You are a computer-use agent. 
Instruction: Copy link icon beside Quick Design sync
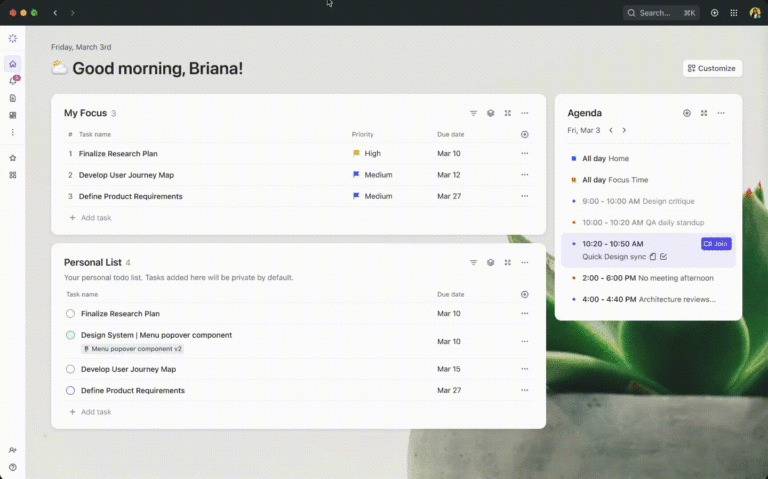[x=653, y=257]
